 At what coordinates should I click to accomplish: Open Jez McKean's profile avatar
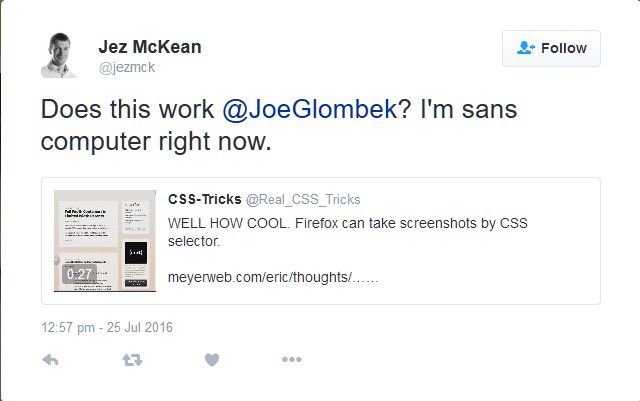[x=58, y=54]
